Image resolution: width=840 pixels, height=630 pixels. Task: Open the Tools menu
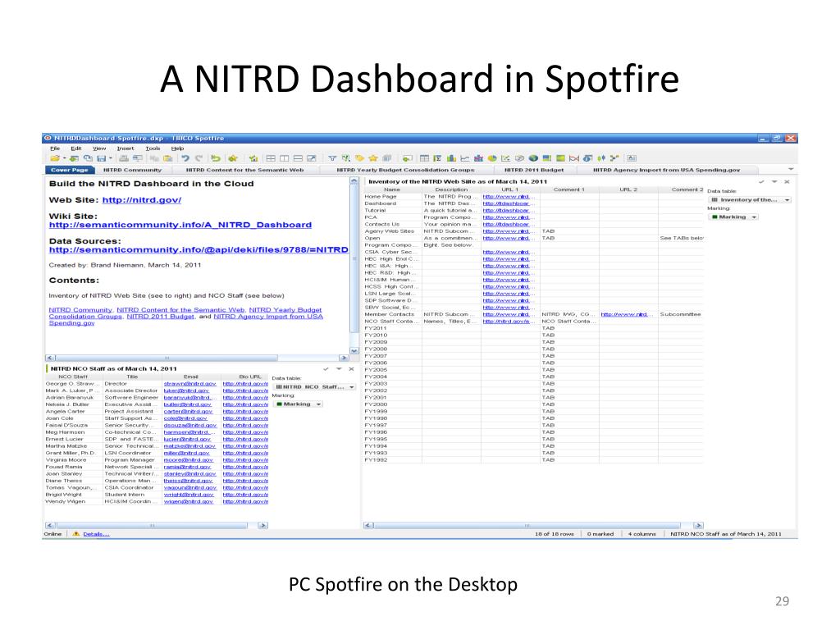pyautogui.click(x=153, y=148)
